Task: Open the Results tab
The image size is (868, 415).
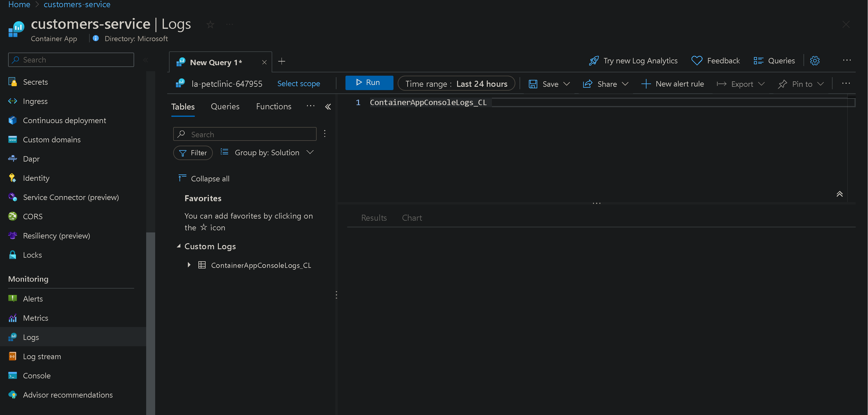Action: (374, 218)
